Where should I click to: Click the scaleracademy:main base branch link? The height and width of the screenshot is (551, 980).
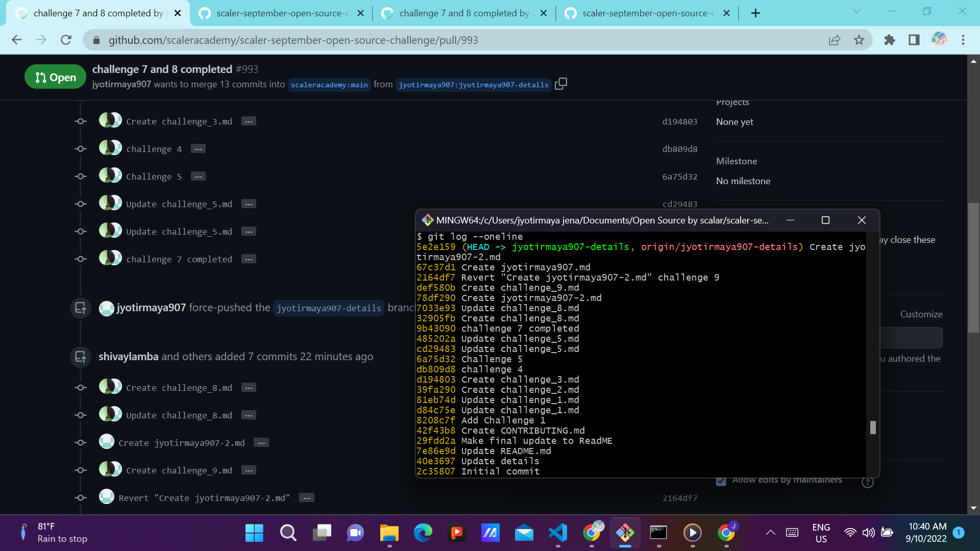pos(329,85)
